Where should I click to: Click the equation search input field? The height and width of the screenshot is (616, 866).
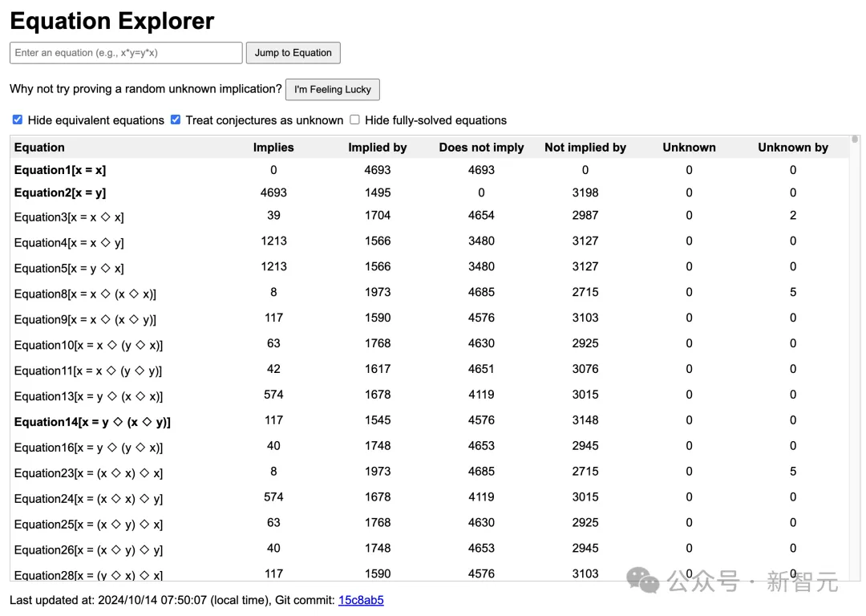[x=126, y=53]
